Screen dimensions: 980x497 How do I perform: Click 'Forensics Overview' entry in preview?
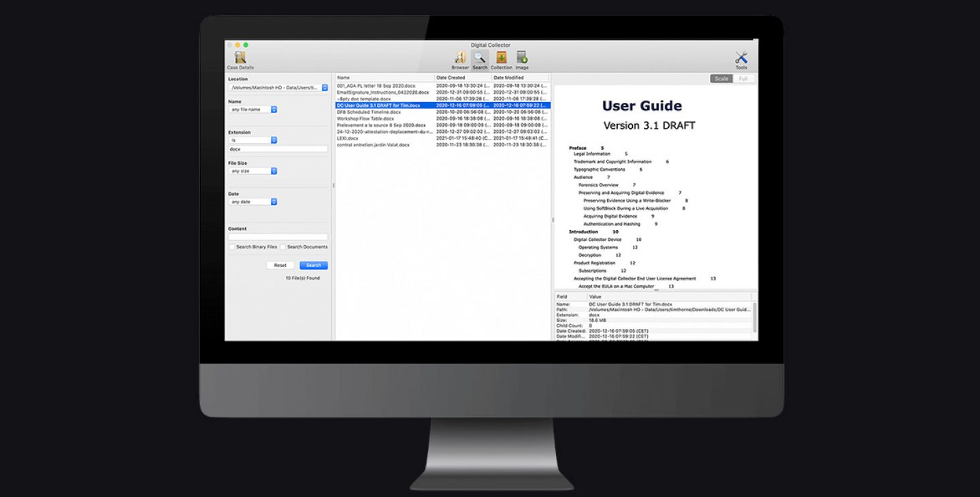coord(598,185)
